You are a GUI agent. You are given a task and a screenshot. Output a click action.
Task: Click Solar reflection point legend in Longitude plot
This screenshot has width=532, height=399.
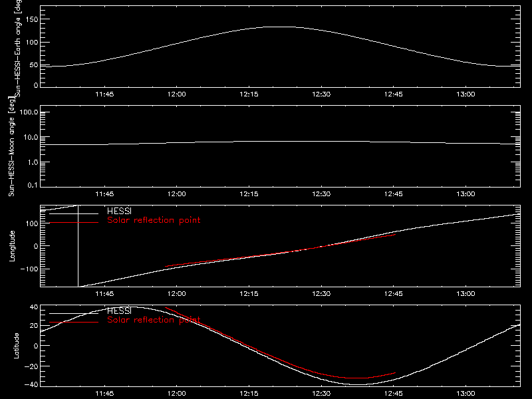point(154,220)
